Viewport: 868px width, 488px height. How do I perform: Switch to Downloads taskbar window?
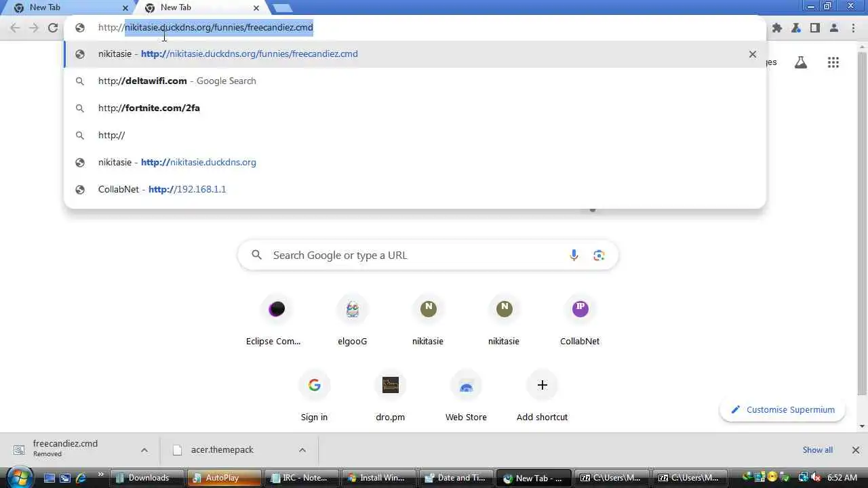pos(147,478)
